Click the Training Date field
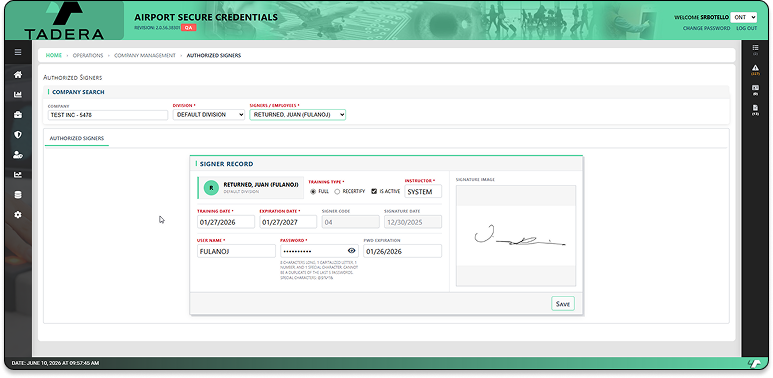The width and height of the screenshot is (773, 378). (x=226, y=222)
